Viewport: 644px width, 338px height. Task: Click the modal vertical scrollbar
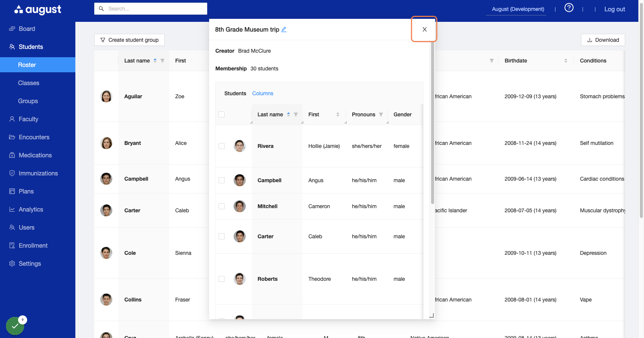point(433,122)
